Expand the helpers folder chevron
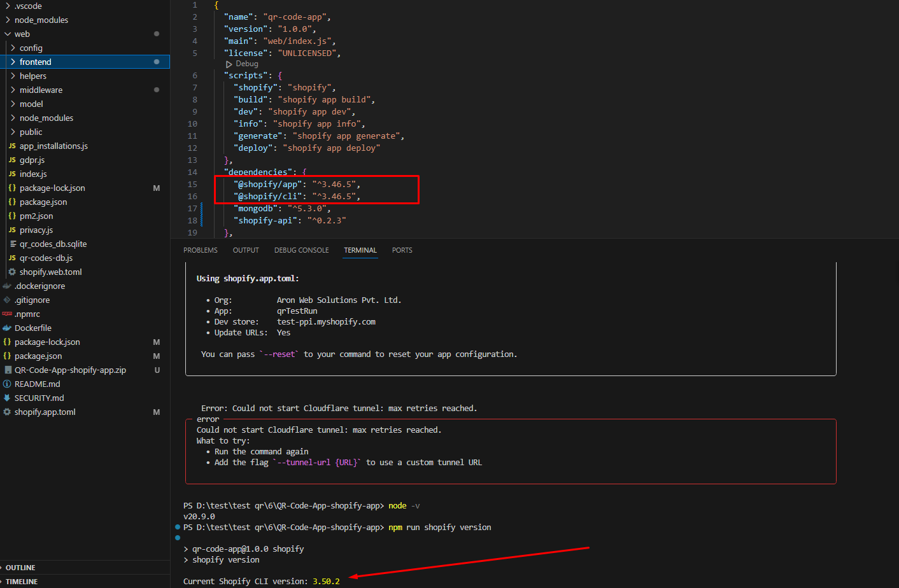 tap(13, 76)
